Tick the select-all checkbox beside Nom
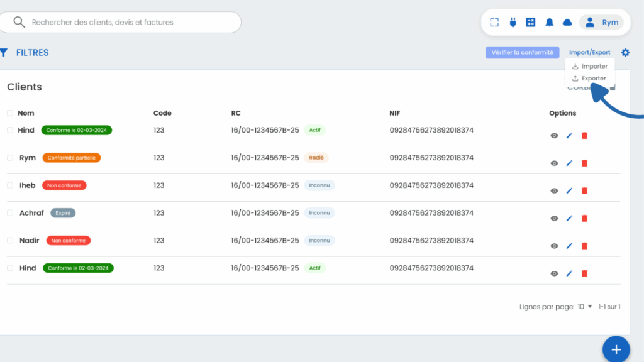Screen dimensions: 644x362 click(x=10, y=114)
